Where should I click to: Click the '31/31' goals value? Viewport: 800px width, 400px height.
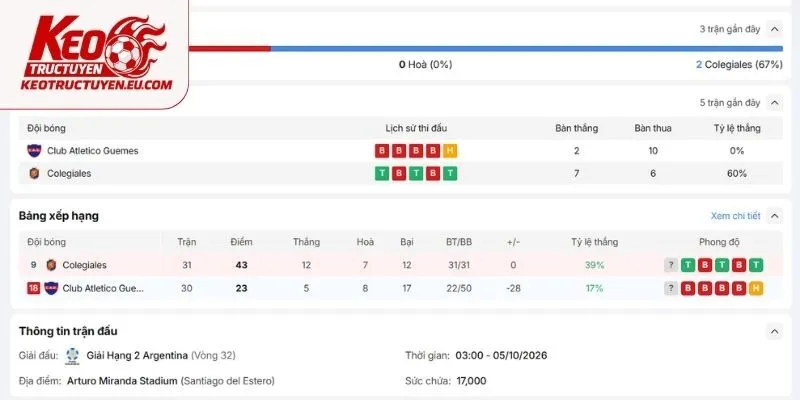pyautogui.click(x=459, y=265)
